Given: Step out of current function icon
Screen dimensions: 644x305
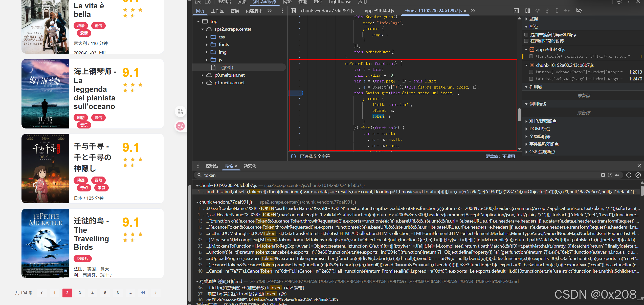Looking at the screenshot, I should pyautogui.click(x=557, y=11).
